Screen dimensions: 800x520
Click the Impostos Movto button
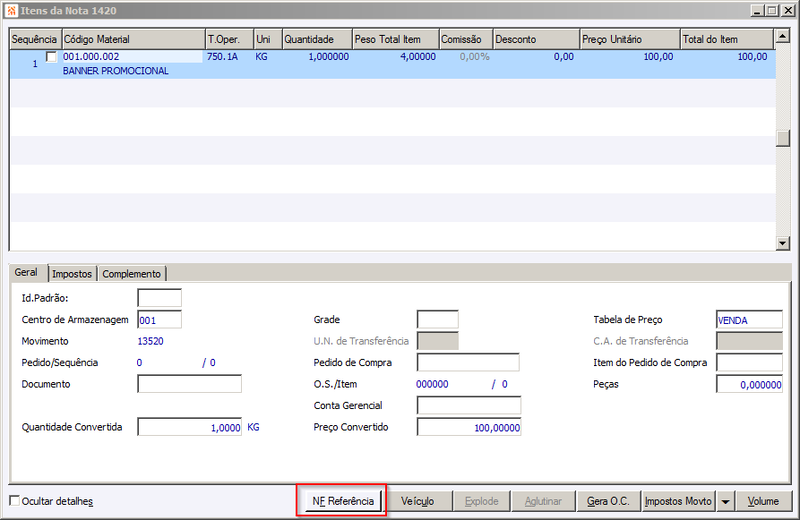click(x=678, y=501)
